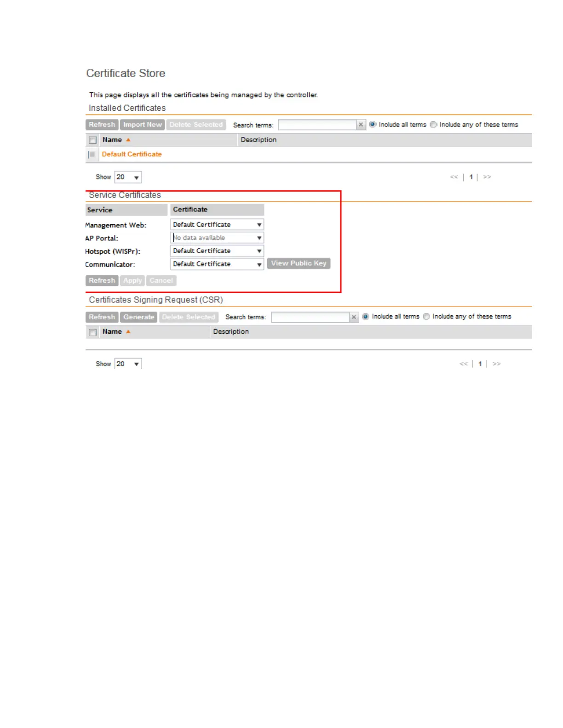The image size is (563, 728).
Task: Open the Default Certificate link
Action: (x=132, y=154)
